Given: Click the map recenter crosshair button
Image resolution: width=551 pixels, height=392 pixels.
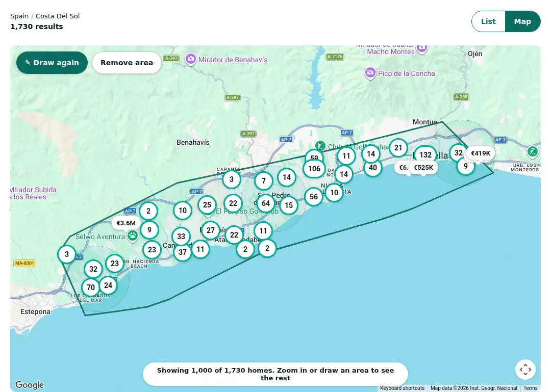Looking at the screenshot, I should point(525,370).
